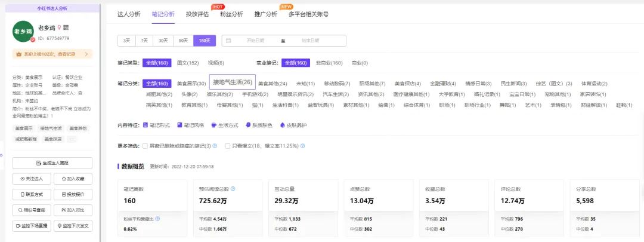This screenshot has width=644, height=242.
Task: Filter category by 美食探店(4)
Action: pyautogui.click(x=408, y=84)
